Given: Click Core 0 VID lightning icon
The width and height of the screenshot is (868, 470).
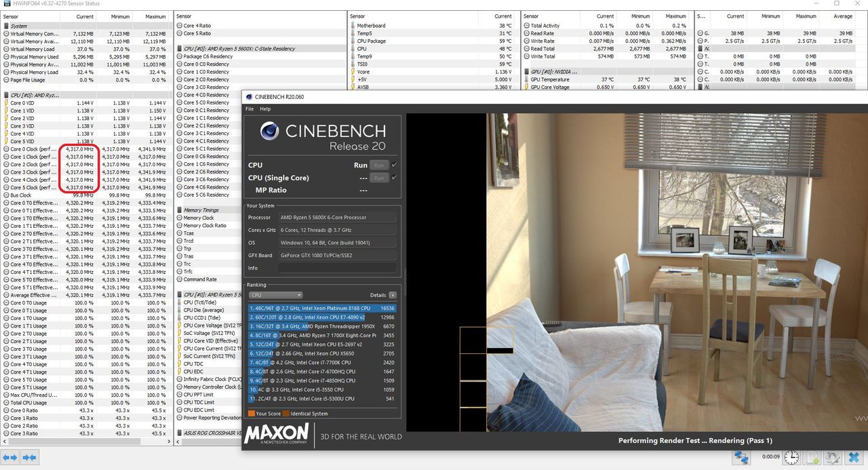Looking at the screenshot, I should point(6,103).
